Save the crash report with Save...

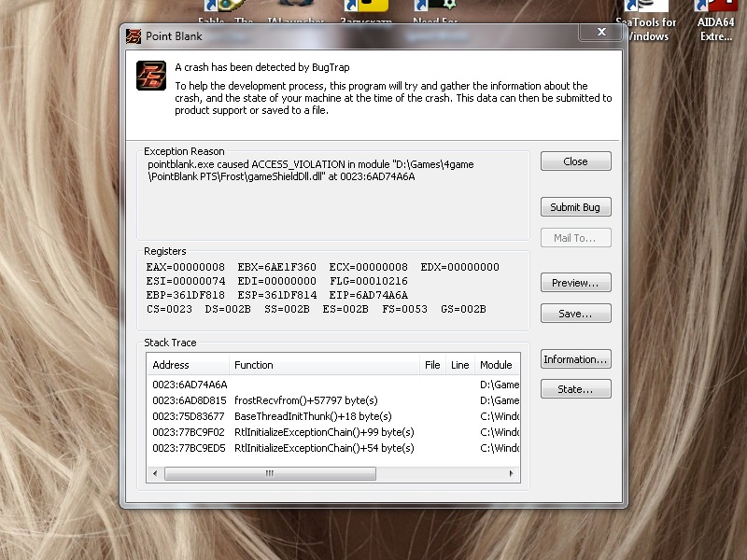tap(575, 314)
